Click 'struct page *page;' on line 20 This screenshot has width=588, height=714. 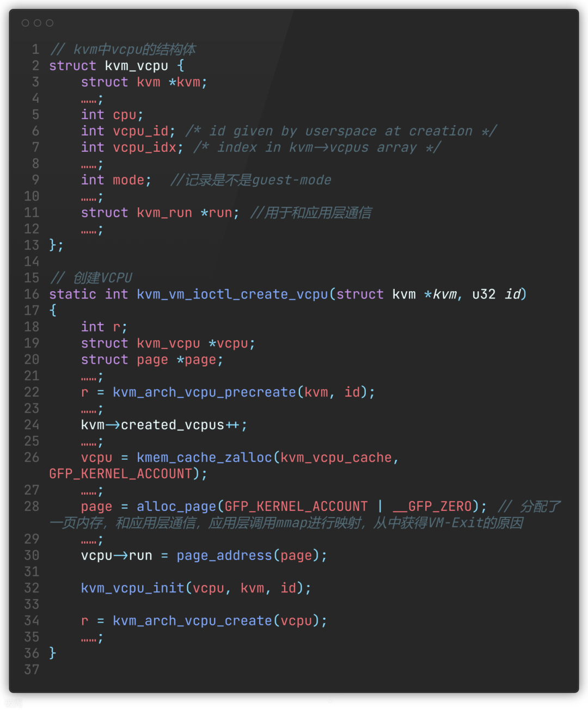point(152,360)
